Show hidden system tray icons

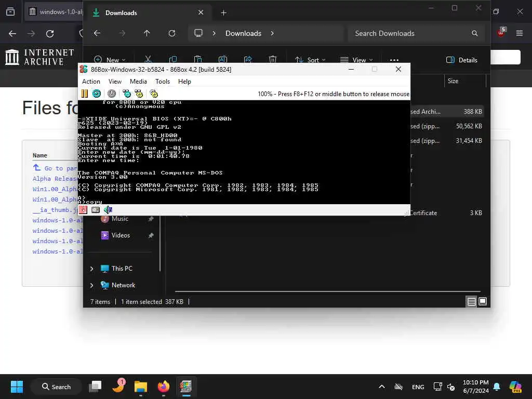pyautogui.click(x=382, y=387)
